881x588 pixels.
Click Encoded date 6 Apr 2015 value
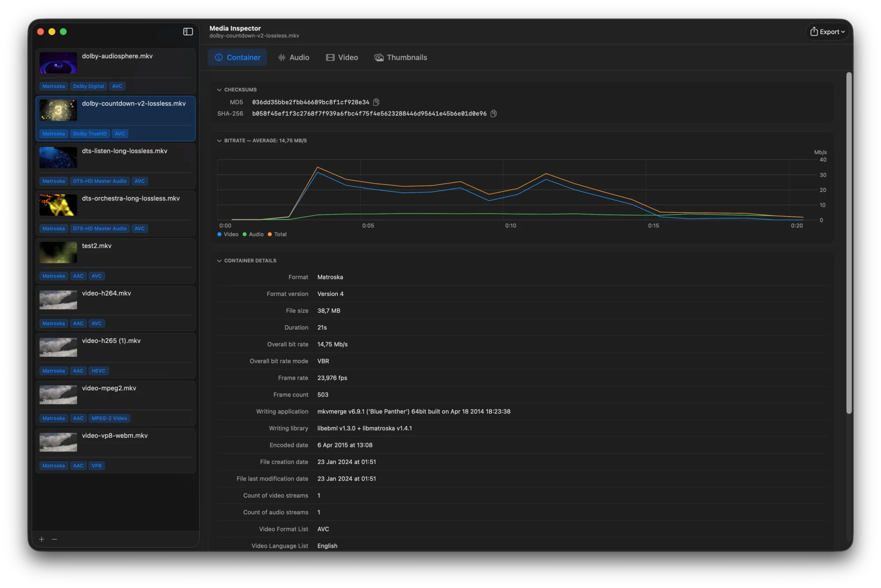345,445
